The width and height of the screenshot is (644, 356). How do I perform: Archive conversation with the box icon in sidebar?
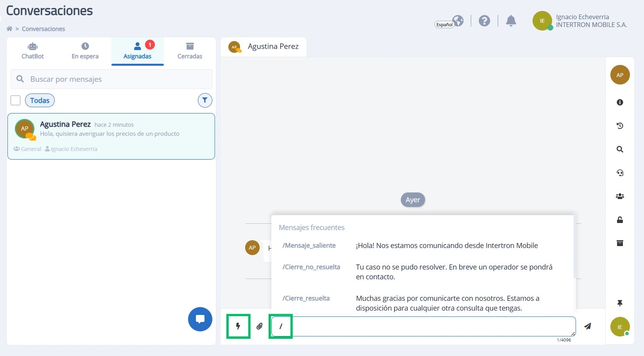click(x=620, y=243)
